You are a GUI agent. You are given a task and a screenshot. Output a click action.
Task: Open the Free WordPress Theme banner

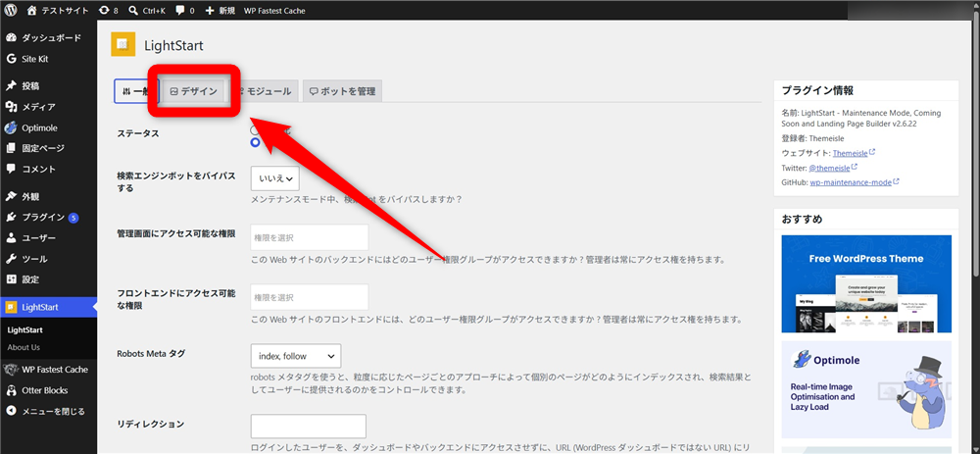coord(866,284)
